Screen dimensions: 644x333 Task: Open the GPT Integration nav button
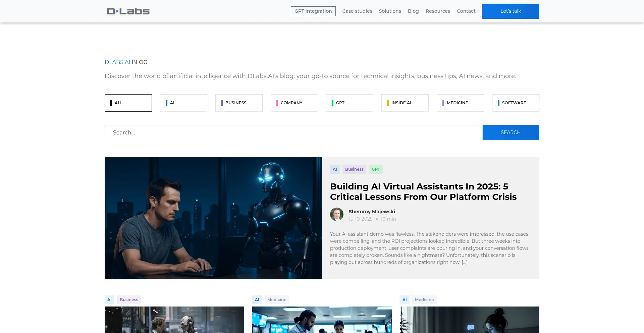(x=313, y=11)
